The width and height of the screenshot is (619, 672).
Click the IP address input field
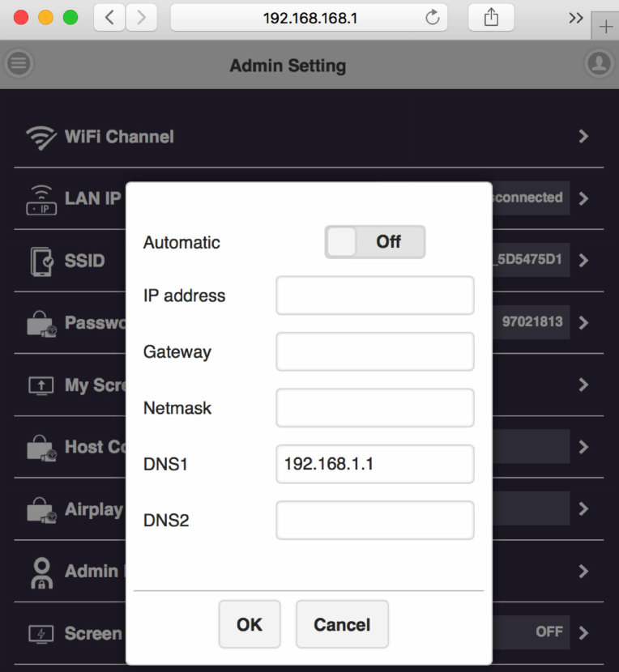[x=374, y=296]
